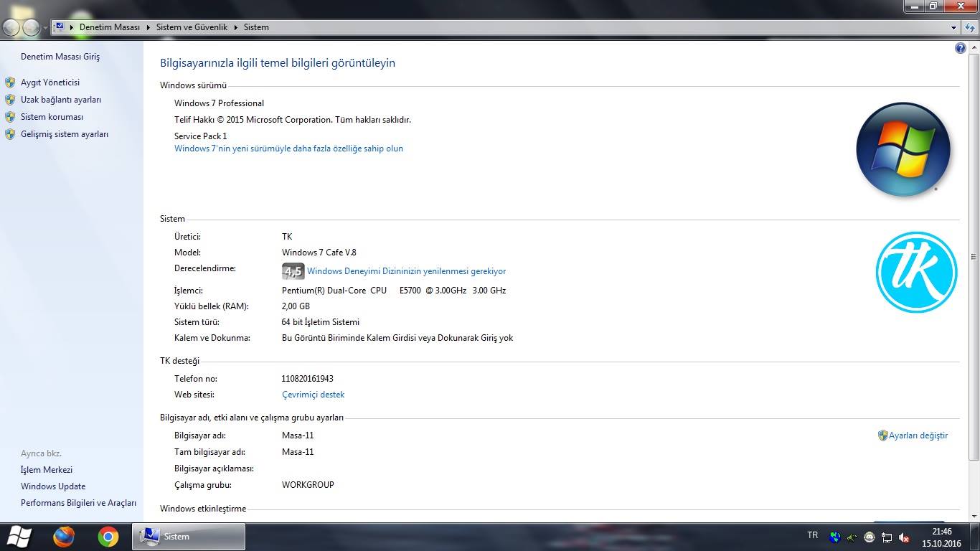Click the Windows logo image in Windows sürümü

(x=903, y=149)
